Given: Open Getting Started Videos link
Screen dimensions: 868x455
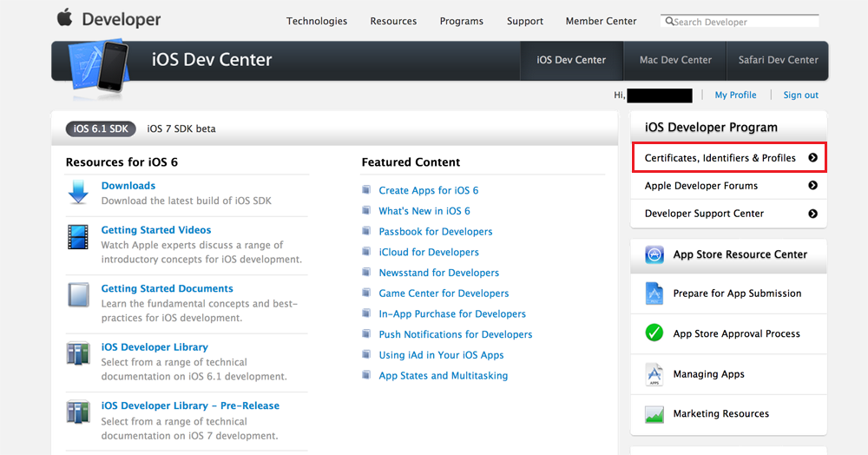Looking at the screenshot, I should pyautogui.click(x=156, y=230).
